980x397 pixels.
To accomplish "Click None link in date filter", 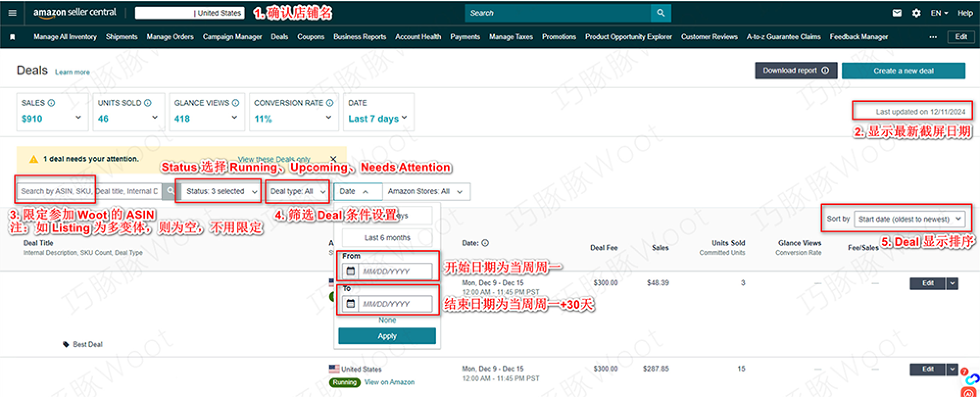I will coord(387,320).
